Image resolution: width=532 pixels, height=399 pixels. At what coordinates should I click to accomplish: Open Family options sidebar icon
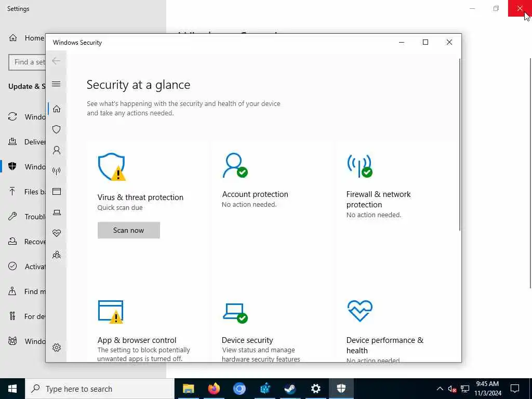point(57,255)
